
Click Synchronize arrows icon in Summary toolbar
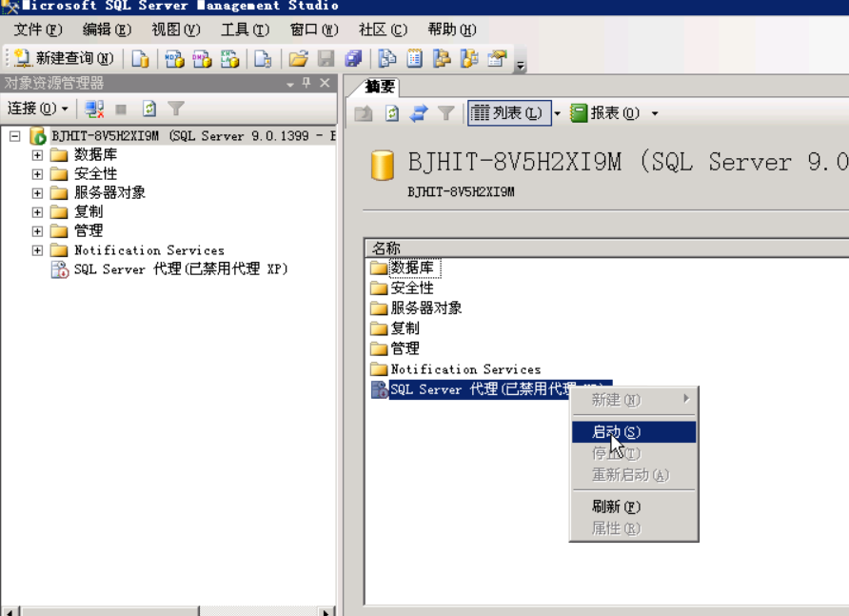(x=419, y=113)
